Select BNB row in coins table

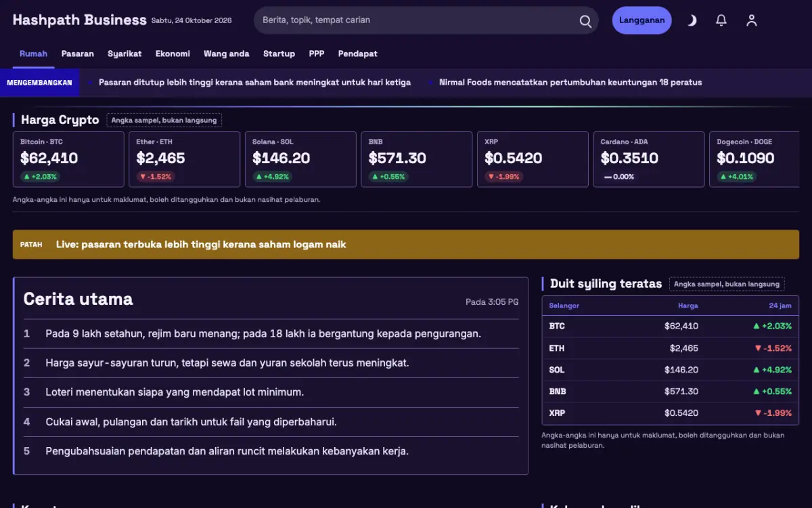click(671, 391)
